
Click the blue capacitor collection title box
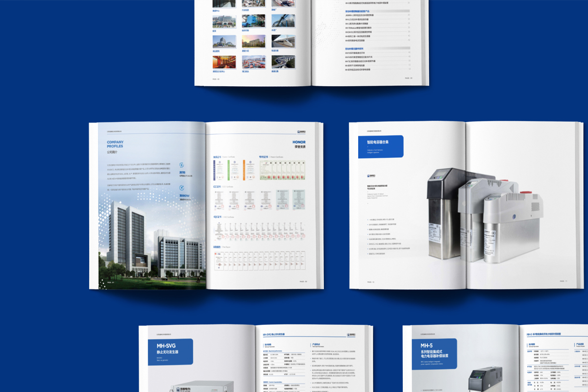pyautogui.click(x=381, y=147)
